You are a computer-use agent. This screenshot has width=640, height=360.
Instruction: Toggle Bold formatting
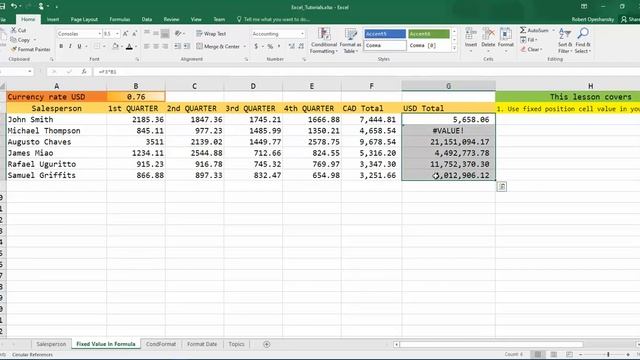61,46
